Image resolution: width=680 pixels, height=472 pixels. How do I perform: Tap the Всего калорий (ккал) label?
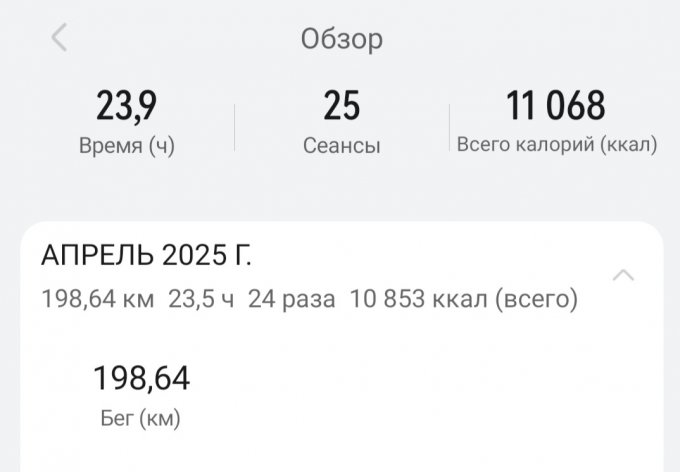[557, 144]
